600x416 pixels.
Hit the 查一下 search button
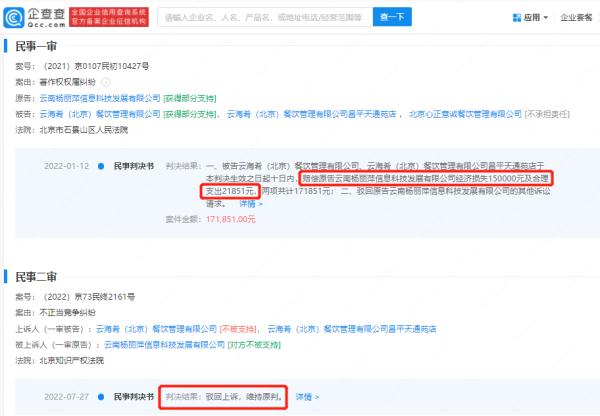coord(392,17)
